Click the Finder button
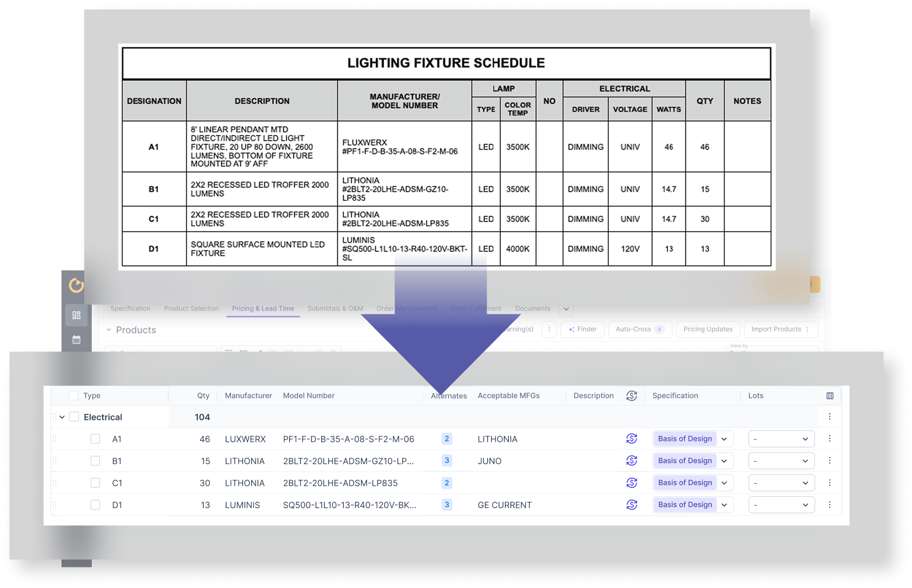The image size is (912, 588). (582, 329)
